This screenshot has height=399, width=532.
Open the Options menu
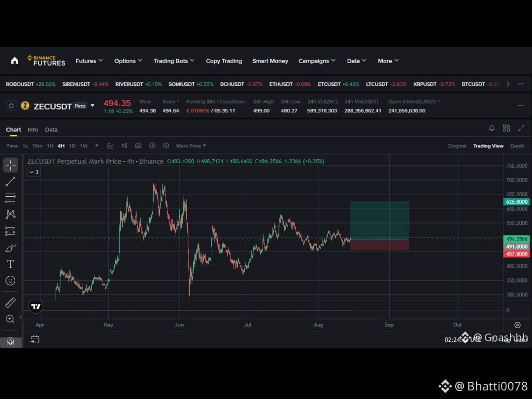click(128, 61)
